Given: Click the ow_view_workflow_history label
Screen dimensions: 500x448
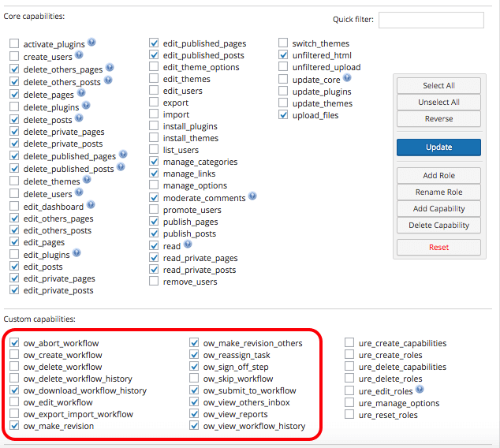Looking at the screenshot, I should (254, 426).
